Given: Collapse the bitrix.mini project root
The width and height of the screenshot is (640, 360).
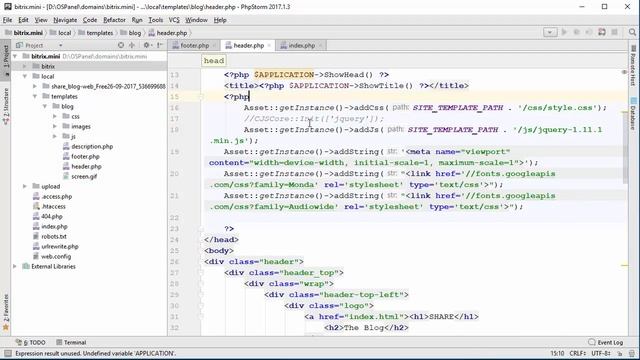Looking at the screenshot, I should [x=15, y=56].
